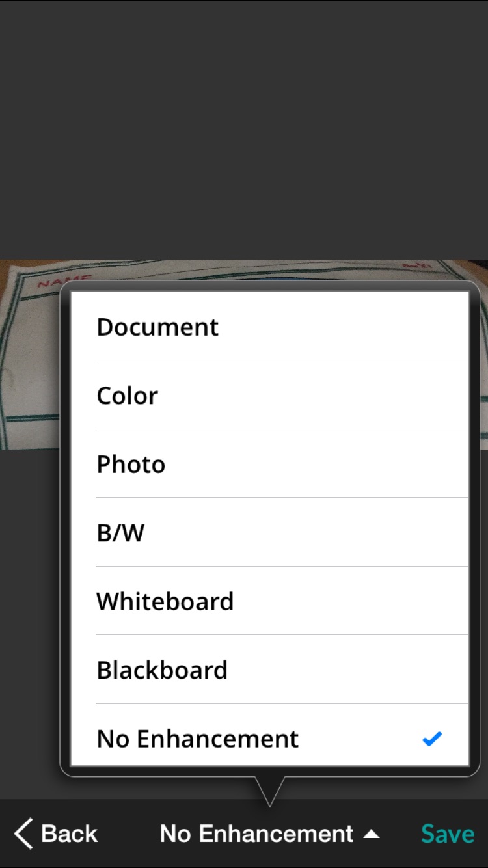Switch to B/W enhancement

coord(269,532)
